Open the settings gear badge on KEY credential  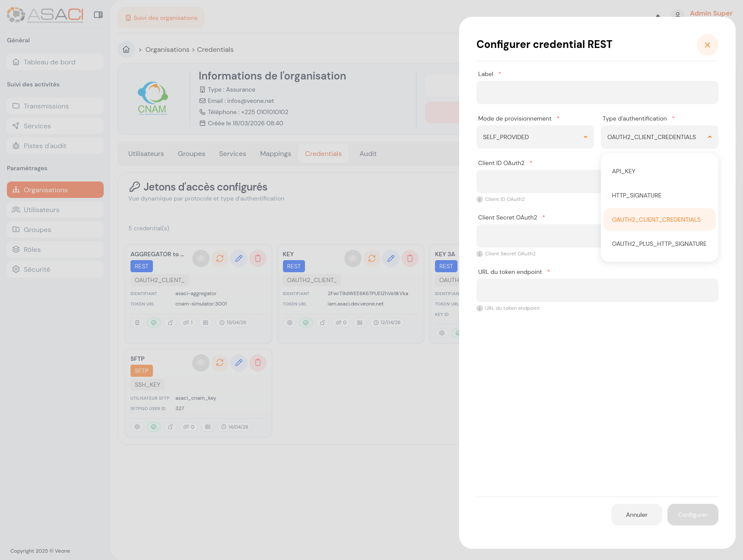pos(289,322)
